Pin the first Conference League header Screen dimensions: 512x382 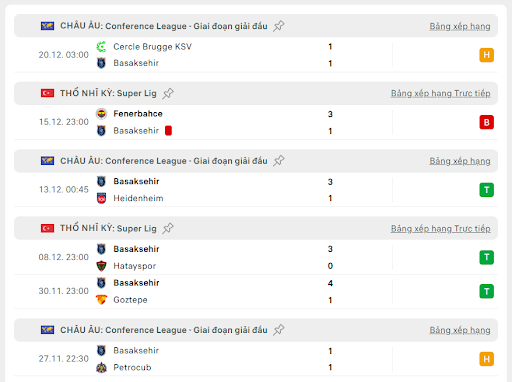279,26
